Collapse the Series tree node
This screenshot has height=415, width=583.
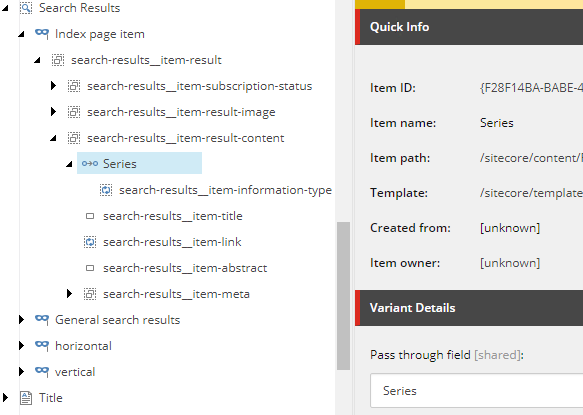pos(69,164)
